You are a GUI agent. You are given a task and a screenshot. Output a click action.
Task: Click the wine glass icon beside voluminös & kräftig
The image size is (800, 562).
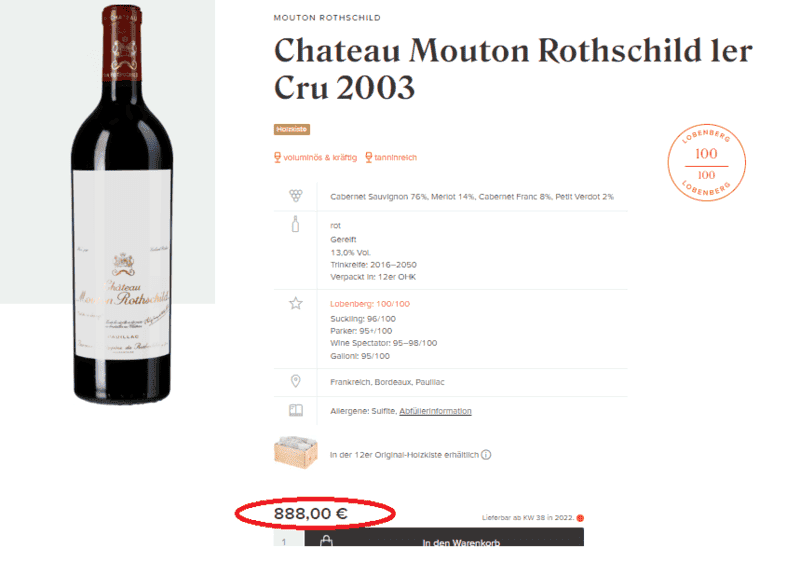(278, 157)
